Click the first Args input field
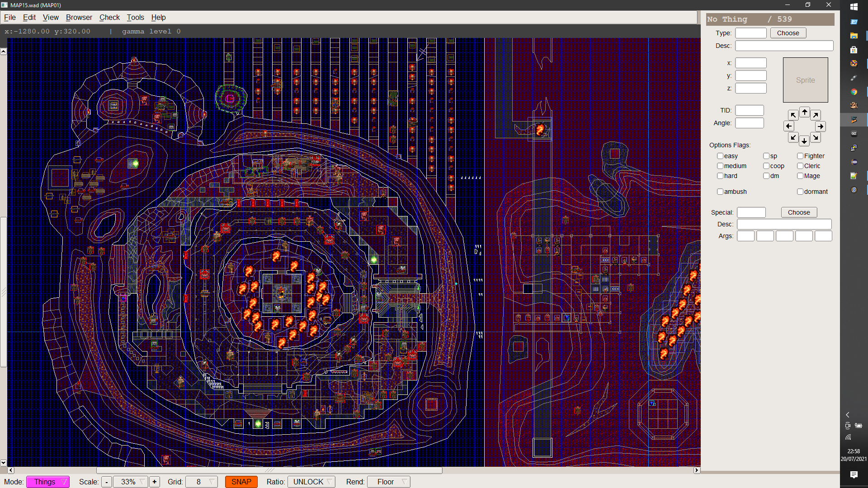Image resolution: width=868 pixels, height=488 pixels. click(x=745, y=236)
